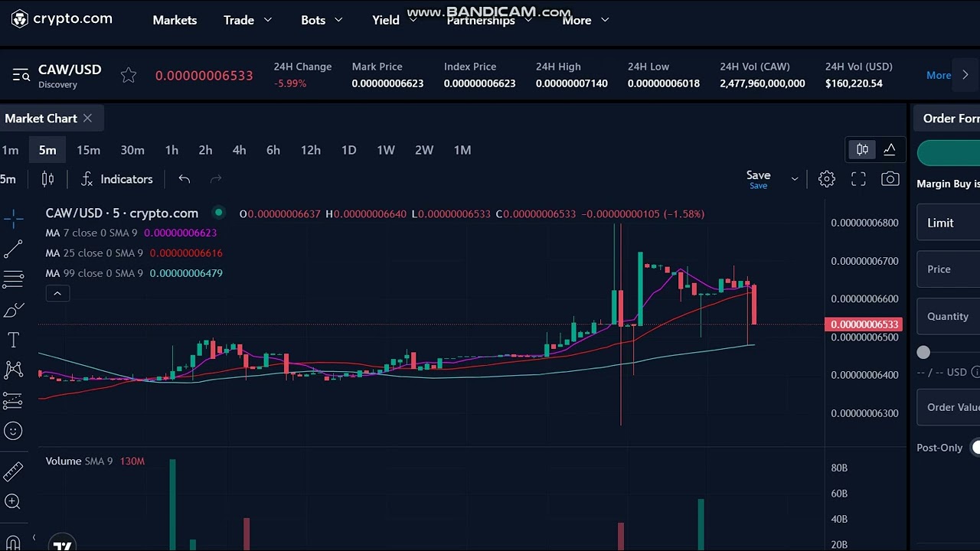Click the More stats link
The width and height of the screenshot is (980, 551).
[939, 75]
